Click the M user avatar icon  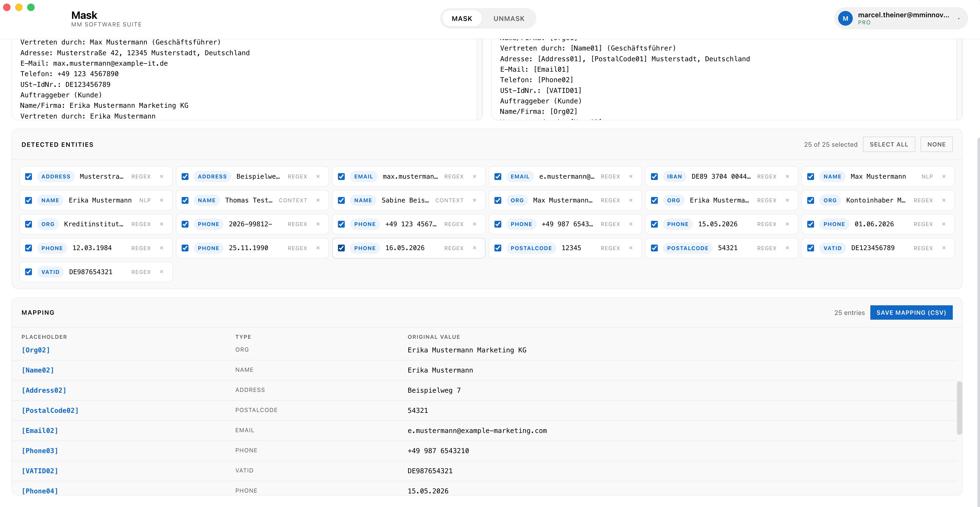coord(845,18)
